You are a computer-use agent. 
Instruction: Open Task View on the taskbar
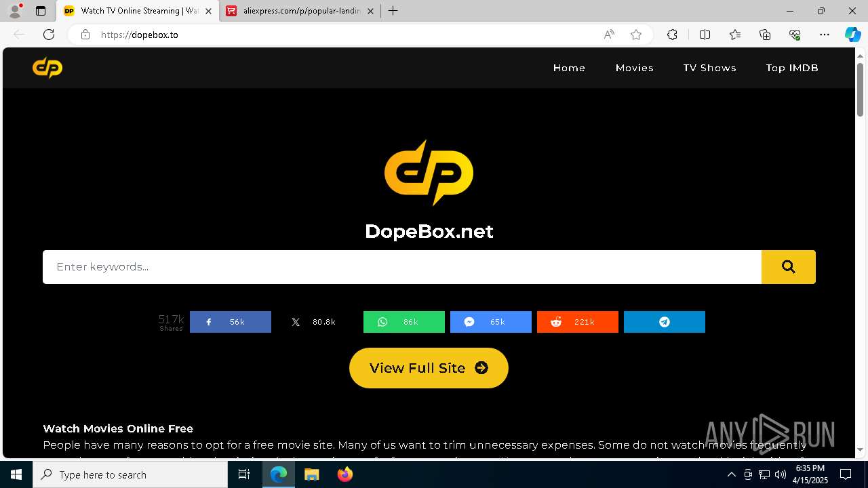(244, 474)
